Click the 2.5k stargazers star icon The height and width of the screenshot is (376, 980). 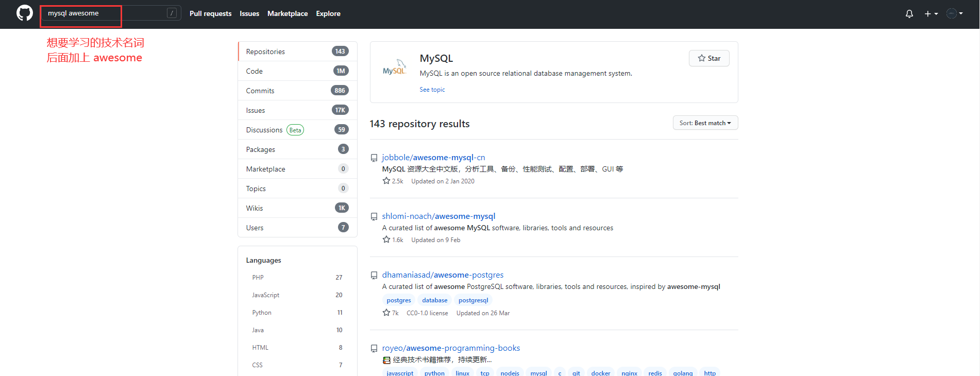[386, 181]
